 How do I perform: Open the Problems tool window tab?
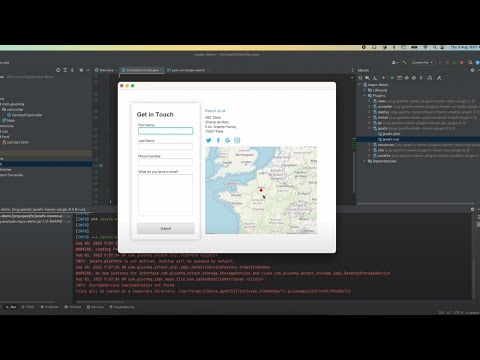pyautogui.click(x=49, y=307)
